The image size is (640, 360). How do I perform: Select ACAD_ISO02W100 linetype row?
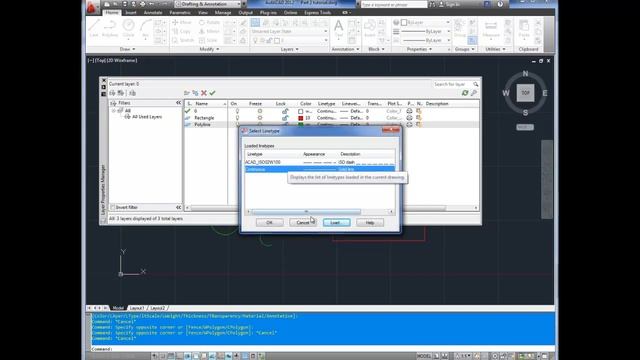(320, 162)
